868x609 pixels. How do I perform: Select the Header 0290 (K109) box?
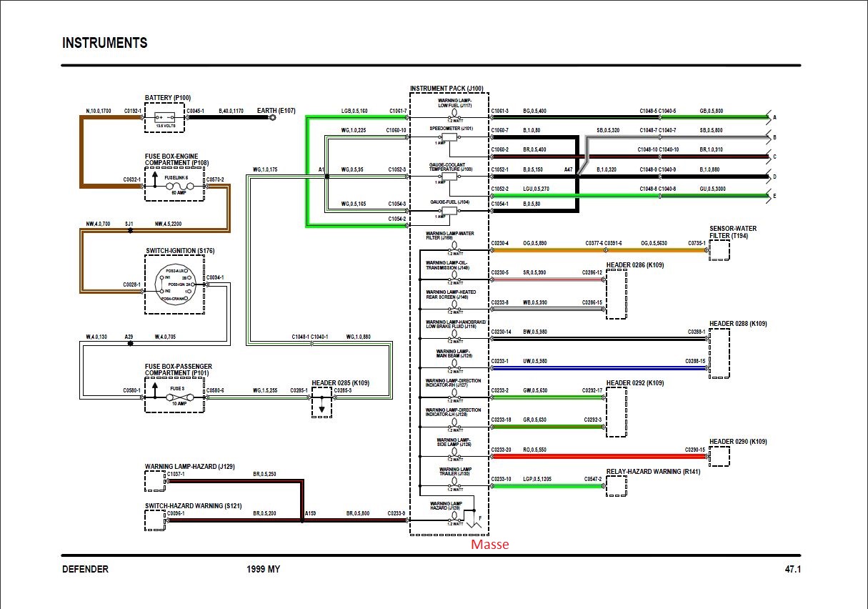(x=719, y=457)
